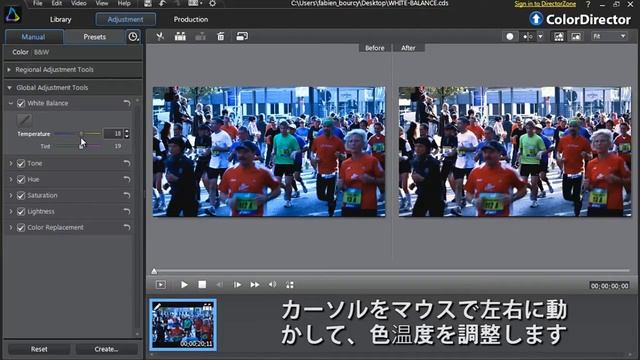Click the convert clip toolbar icon
640x360 pixels.
coord(242,36)
